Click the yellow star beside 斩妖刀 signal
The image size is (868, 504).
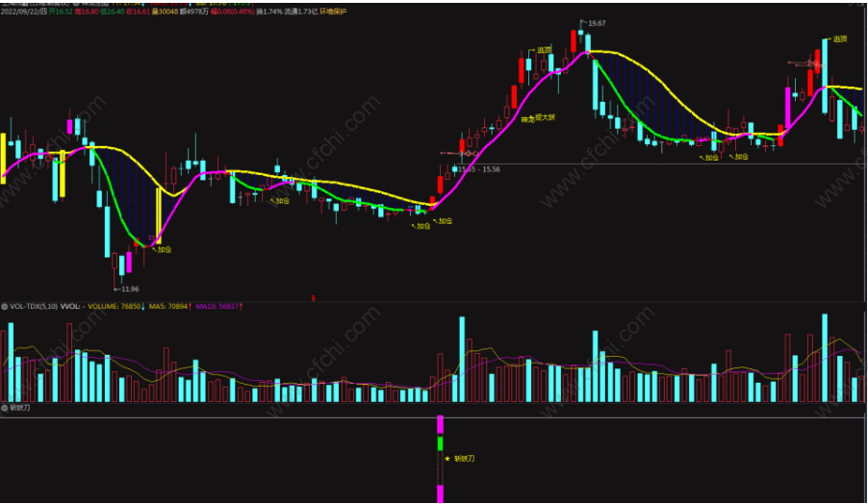tap(447, 459)
